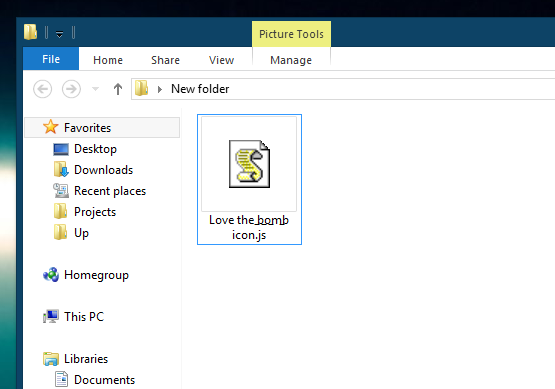Click the Favorites star icon
This screenshot has height=389, width=555.
51,127
